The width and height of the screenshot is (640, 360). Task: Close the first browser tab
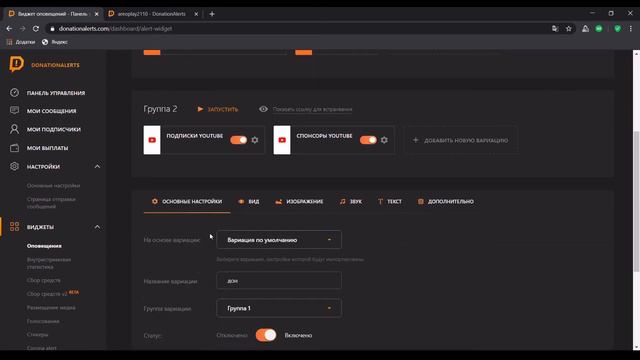pos(96,14)
